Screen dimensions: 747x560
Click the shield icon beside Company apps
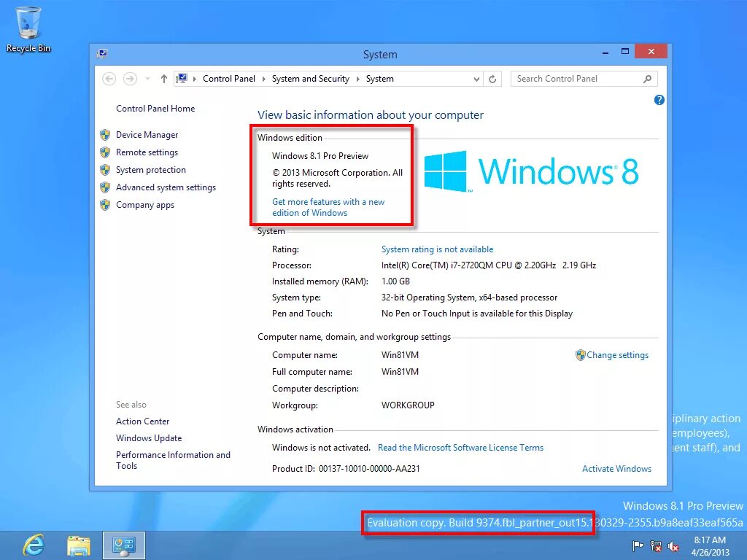105,205
